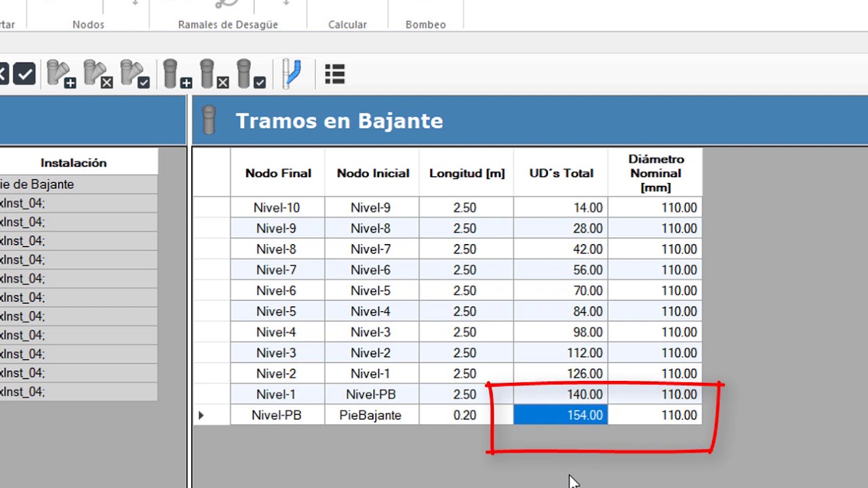Click the UD´s Total column header
This screenshot has width=868, height=488.
click(x=561, y=173)
